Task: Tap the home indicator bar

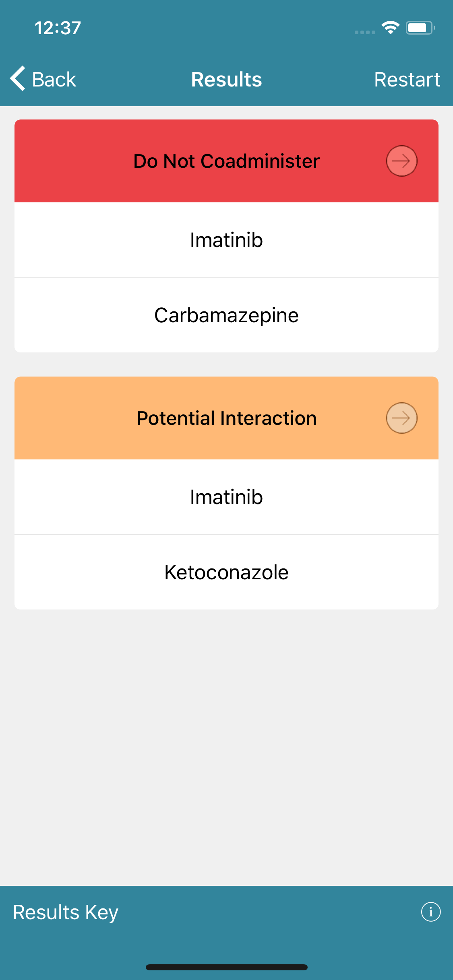Action: 226,967
